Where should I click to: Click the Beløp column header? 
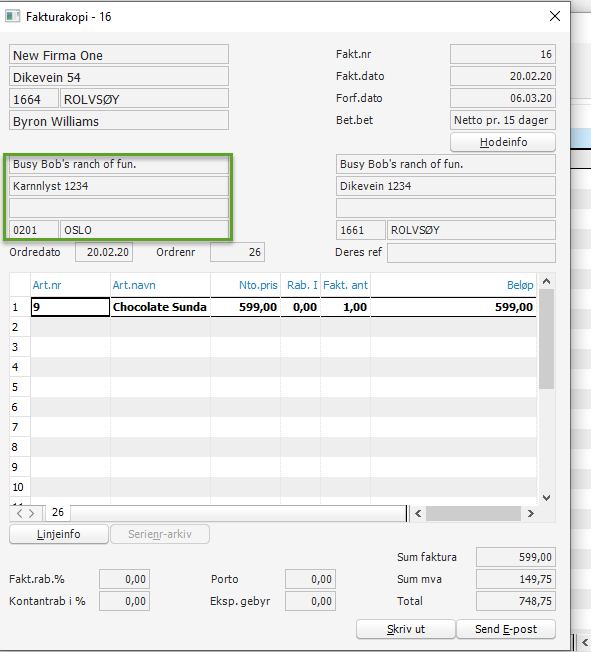pyautogui.click(x=453, y=285)
